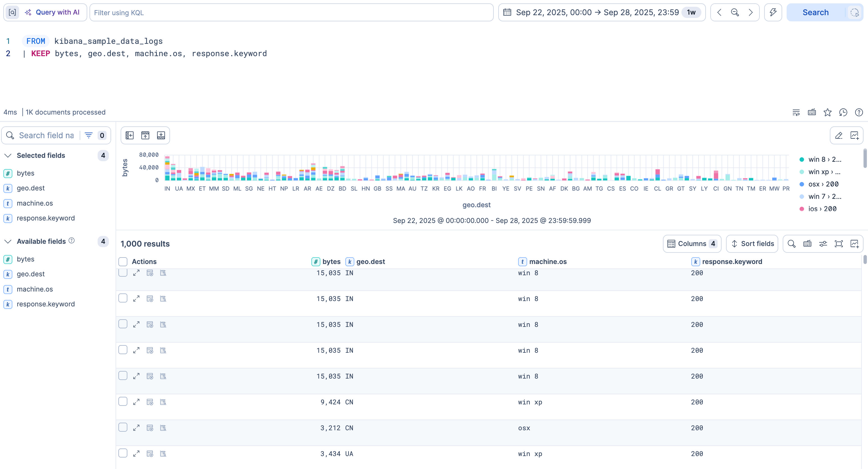The height and width of the screenshot is (469, 868).
Task: Open Query with AI
Action: (52, 12)
